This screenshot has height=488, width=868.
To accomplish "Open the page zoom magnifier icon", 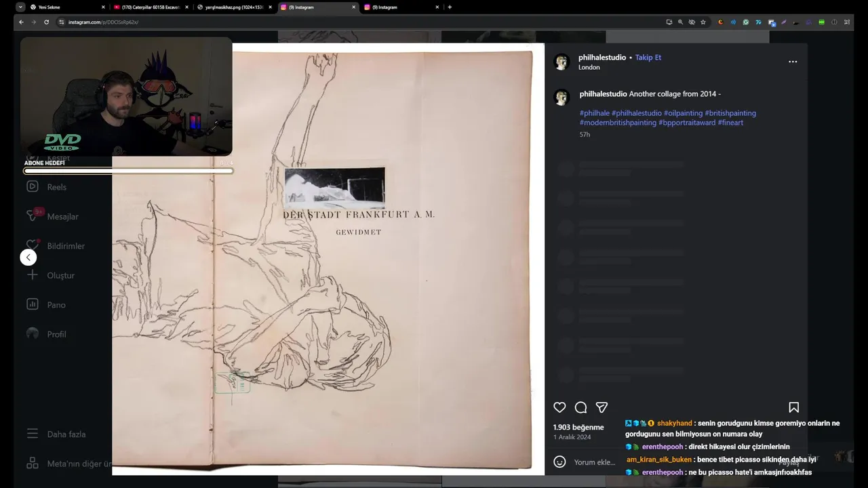I will click(680, 22).
